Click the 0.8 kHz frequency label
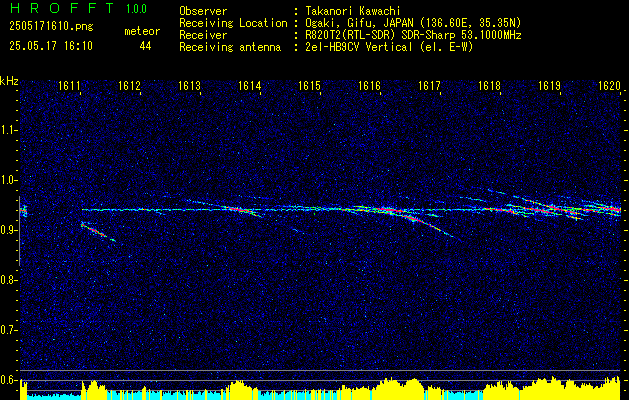This screenshot has height=400, width=629. (x=8, y=280)
